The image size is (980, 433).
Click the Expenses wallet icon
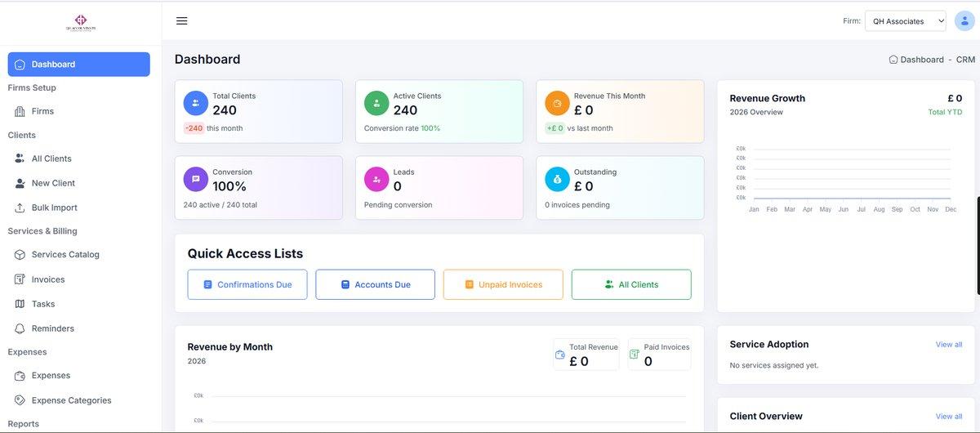point(20,376)
